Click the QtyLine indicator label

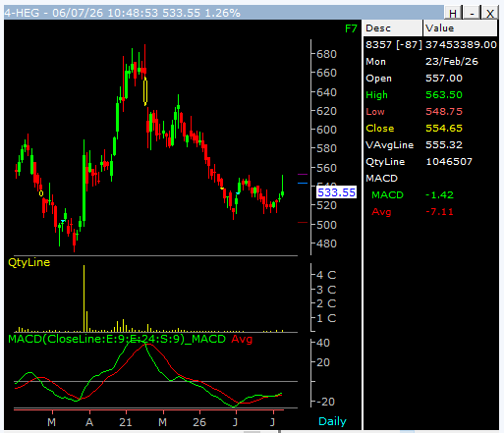pos(29,262)
